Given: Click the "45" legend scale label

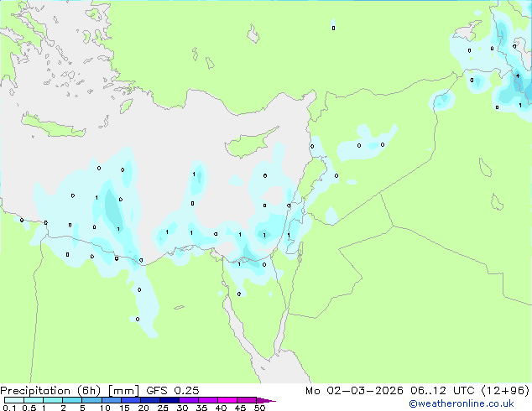Looking at the screenshot, I should click(x=240, y=408).
